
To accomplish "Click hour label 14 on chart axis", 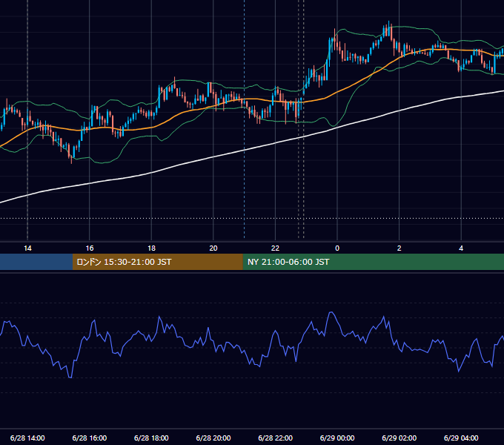I will click(27, 248).
